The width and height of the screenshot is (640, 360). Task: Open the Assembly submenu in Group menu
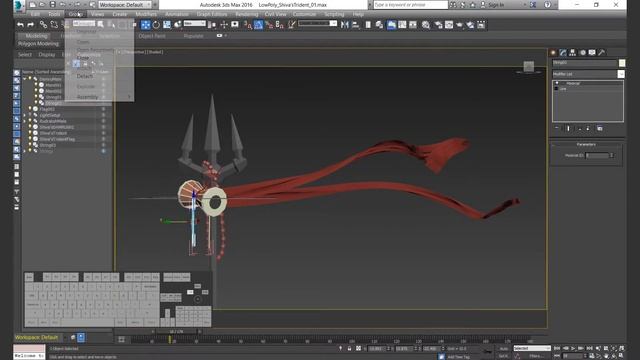pyautogui.click(x=99, y=97)
